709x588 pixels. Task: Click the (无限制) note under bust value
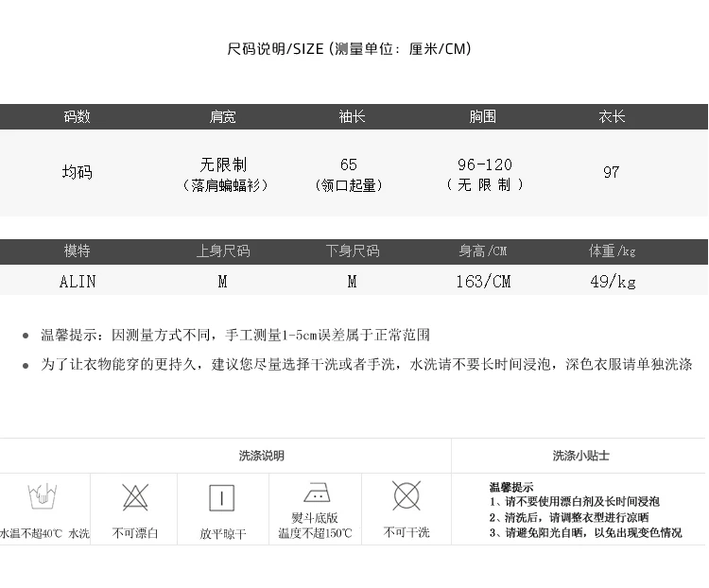pos(485,185)
